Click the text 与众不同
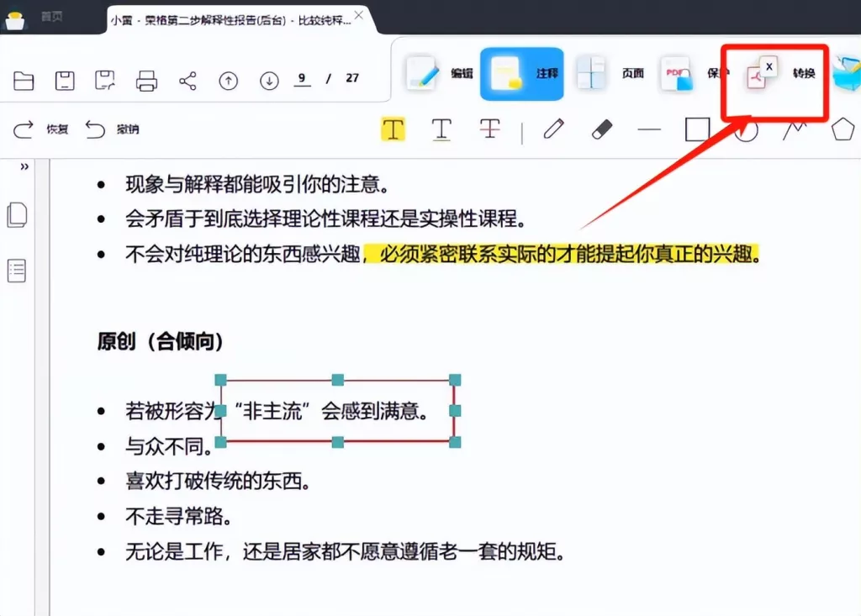This screenshot has height=616, width=861. click(169, 446)
